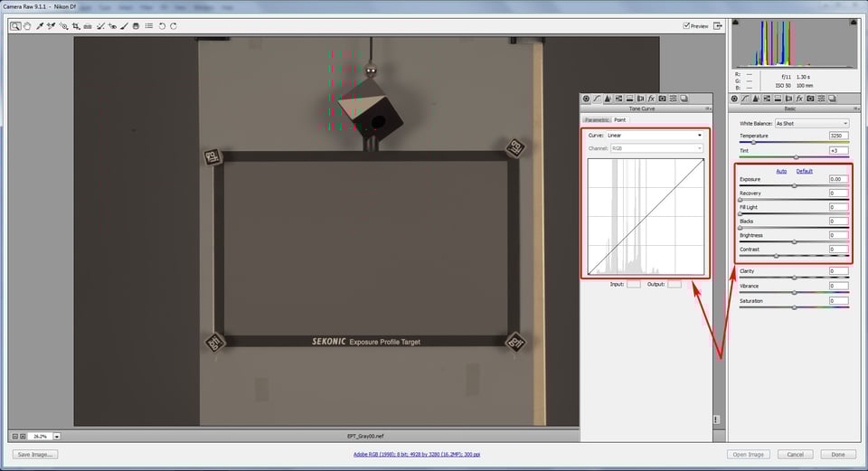Select the Red Eye Removal tool

tap(112, 26)
